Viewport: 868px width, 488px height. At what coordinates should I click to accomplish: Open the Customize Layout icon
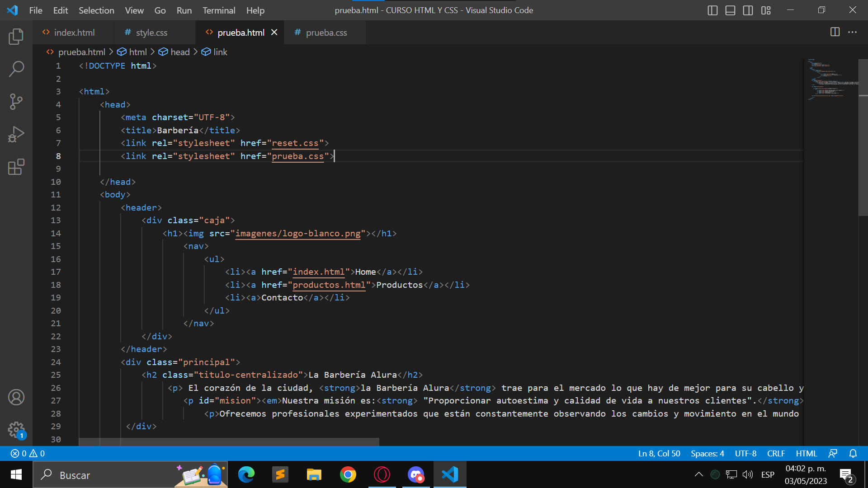click(x=766, y=10)
